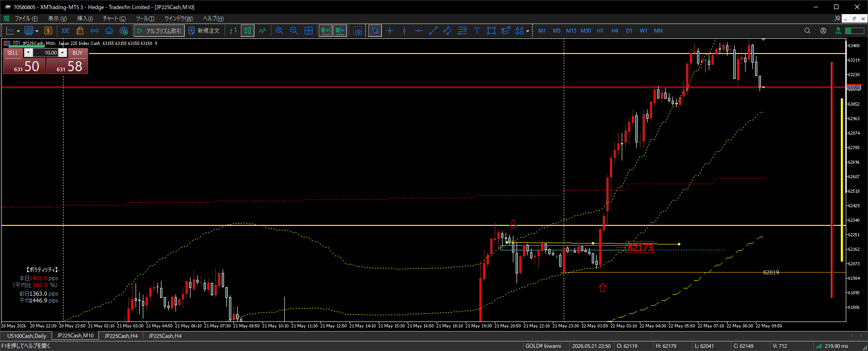Click the globe with plus icon
Screen dimensions: 868x351
124,31
